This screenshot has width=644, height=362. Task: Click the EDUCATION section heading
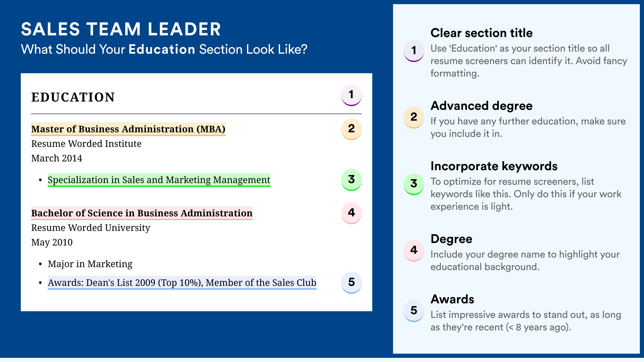(x=73, y=97)
